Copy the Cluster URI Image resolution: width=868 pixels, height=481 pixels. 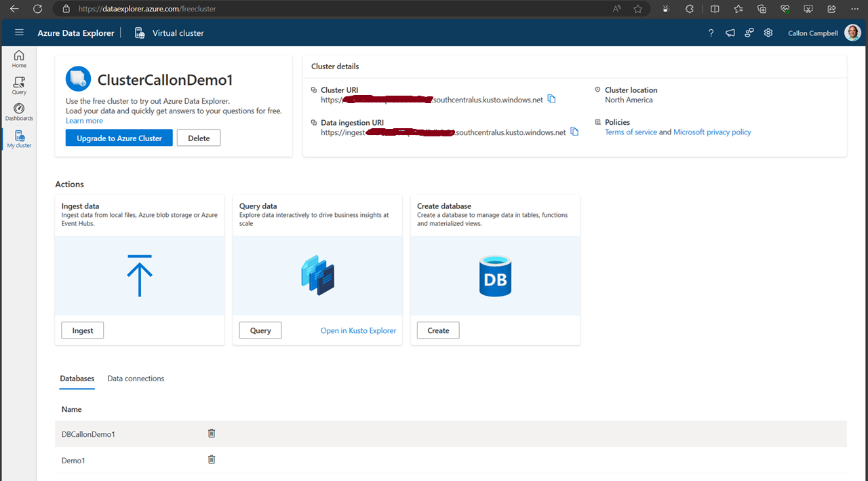coord(551,100)
